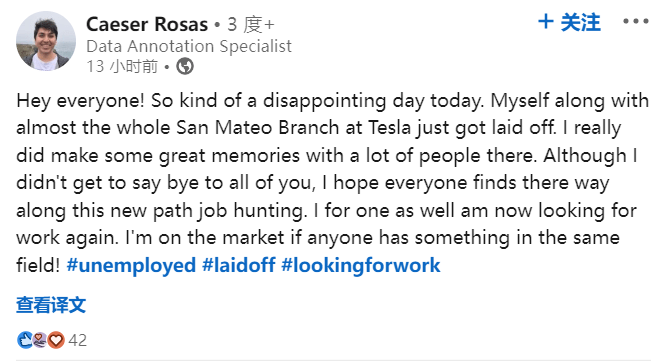The height and width of the screenshot is (361, 663).
Task: Click the post body text paragraph
Action: (332, 183)
